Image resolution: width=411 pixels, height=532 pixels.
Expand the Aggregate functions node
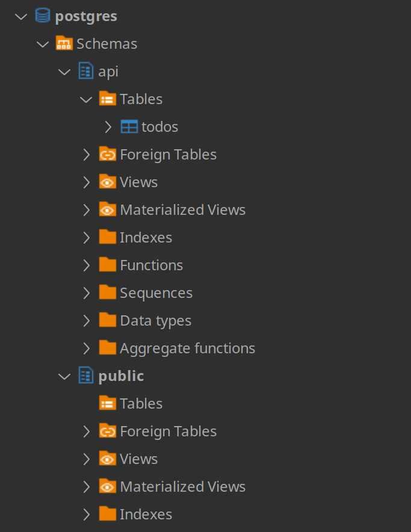[x=87, y=348]
